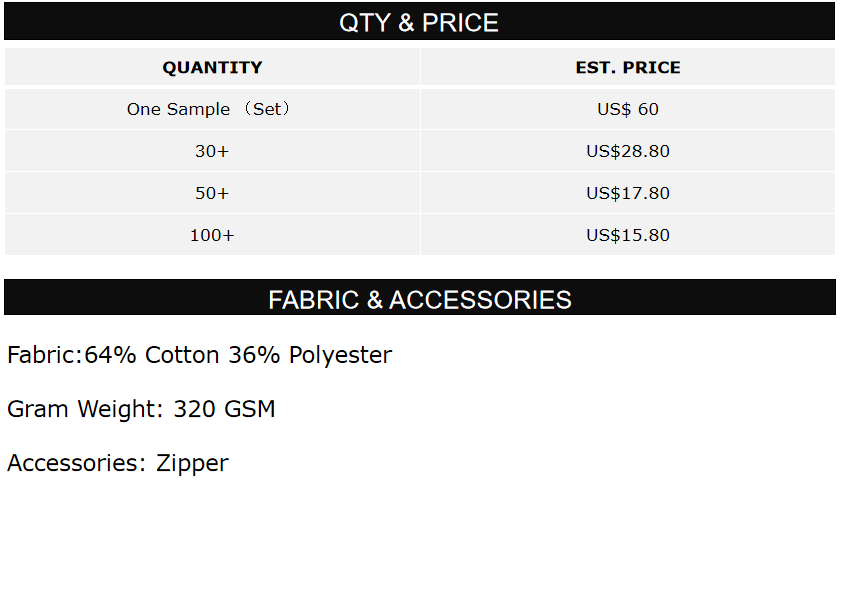
Task: Click the 320 GSM value
Action: (x=224, y=409)
